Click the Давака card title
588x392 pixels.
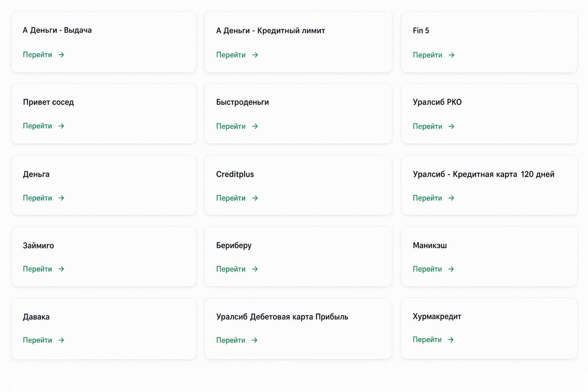click(36, 317)
